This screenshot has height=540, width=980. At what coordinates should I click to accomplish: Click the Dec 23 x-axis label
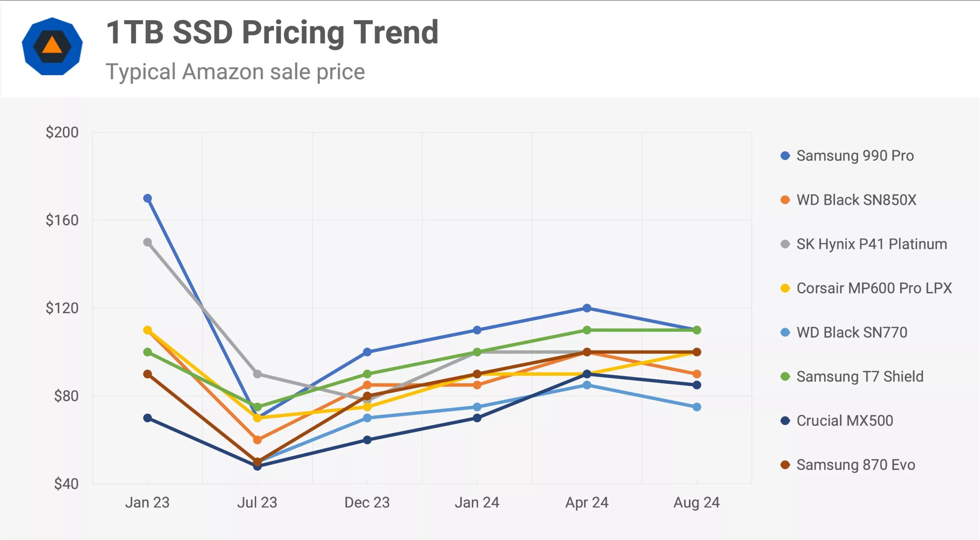point(367,502)
